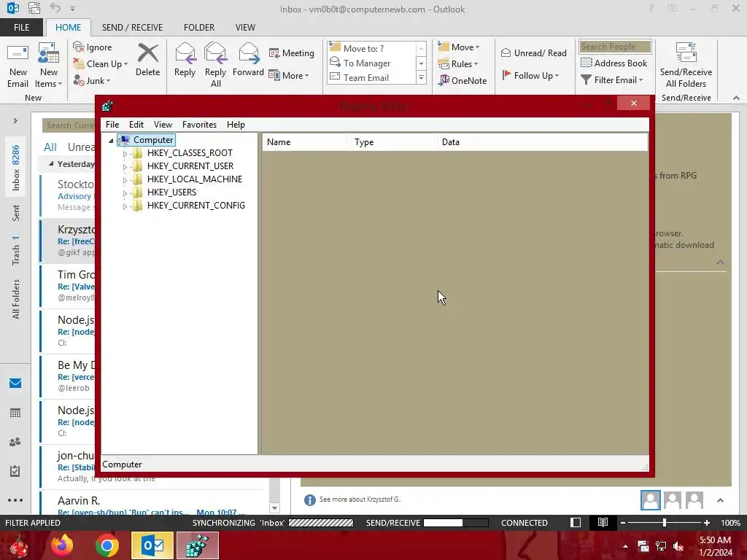Click the Name column header
The image size is (747, 560).
click(306, 142)
